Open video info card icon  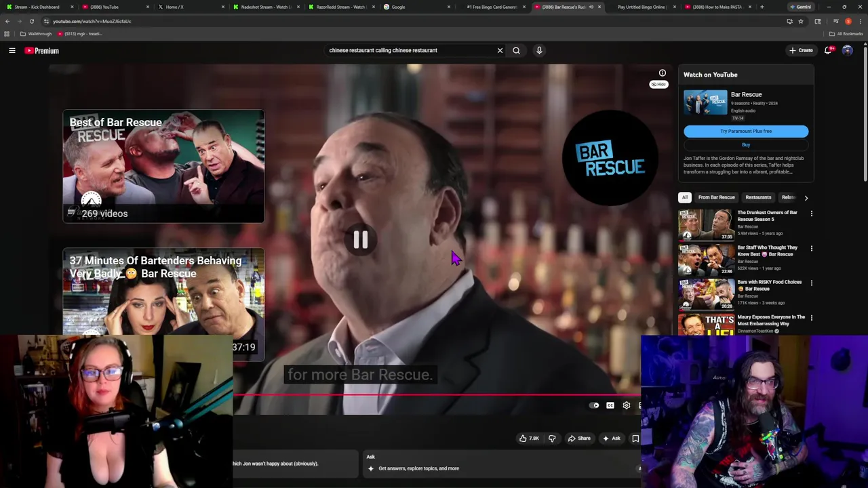coord(663,73)
